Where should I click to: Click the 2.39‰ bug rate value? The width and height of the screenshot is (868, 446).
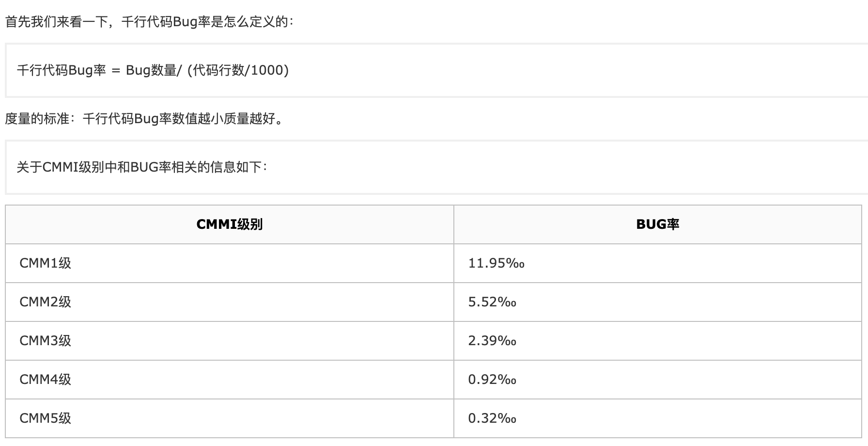(x=492, y=341)
